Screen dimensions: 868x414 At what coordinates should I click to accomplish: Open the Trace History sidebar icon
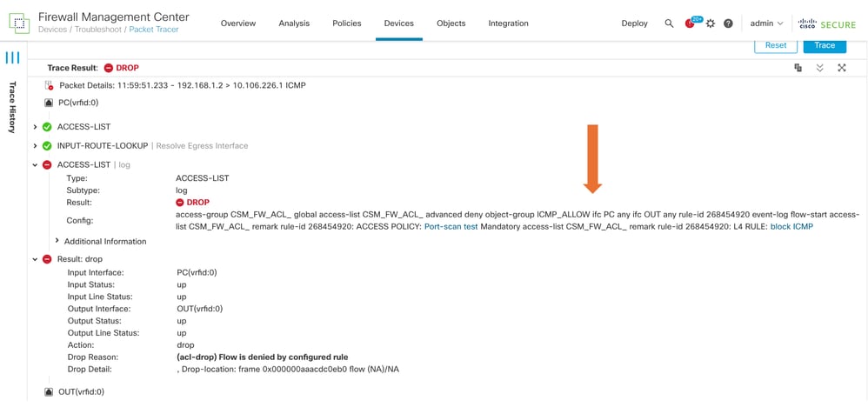click(12, 57)
